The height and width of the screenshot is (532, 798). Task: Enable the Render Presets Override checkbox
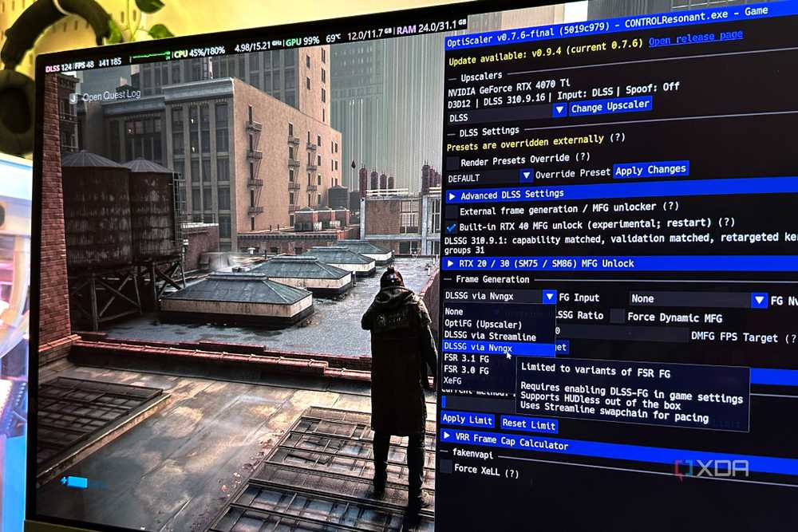pyautogui.click(x=452, y=163)
